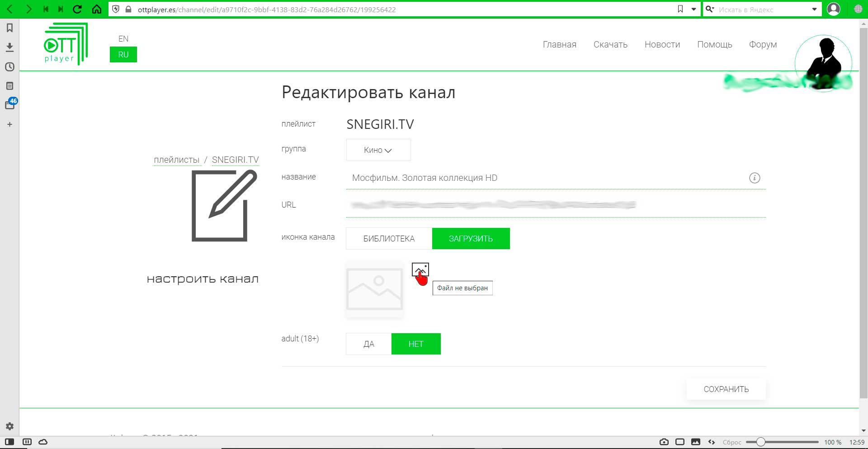Follow the SNEGIRI.TV breadcrumb link
The width and height of the screenshot is (868, 449).
tap(236, 160)
